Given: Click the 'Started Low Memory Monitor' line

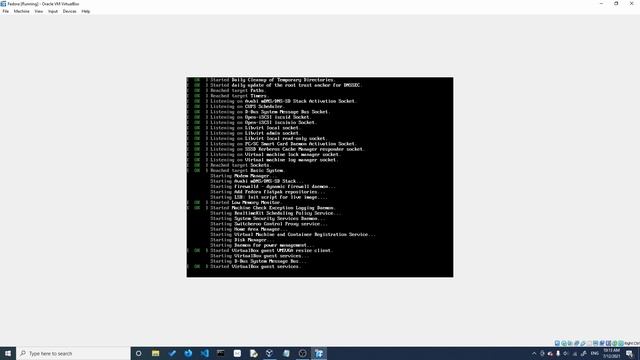Looking at the screenshot, I should click(246, 202).
